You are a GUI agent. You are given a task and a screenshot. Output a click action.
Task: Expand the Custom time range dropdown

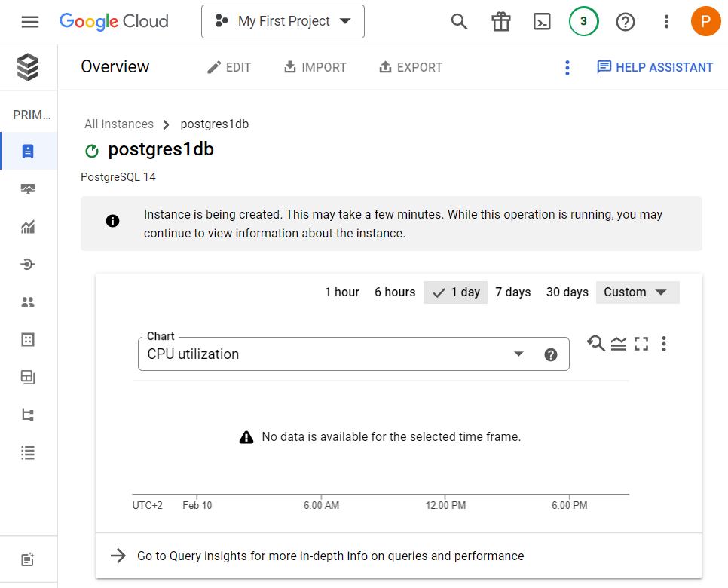click(638, 292)
